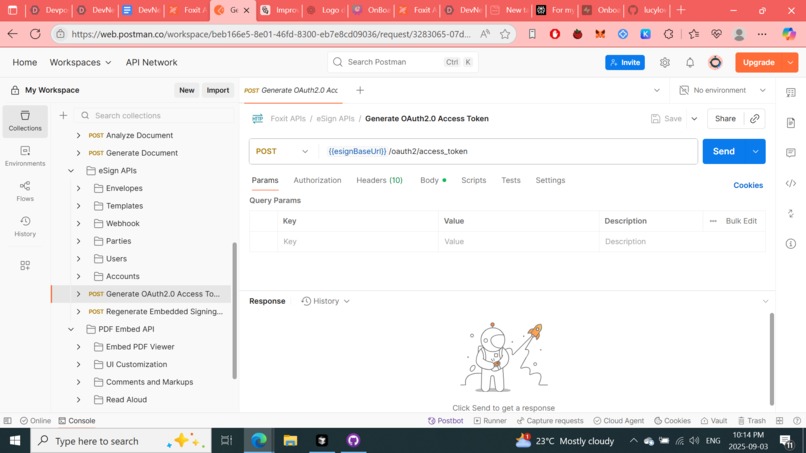Screen dimensions: 806x453
Task: Click the New button in My Workspace
Action: pos(187,90)
